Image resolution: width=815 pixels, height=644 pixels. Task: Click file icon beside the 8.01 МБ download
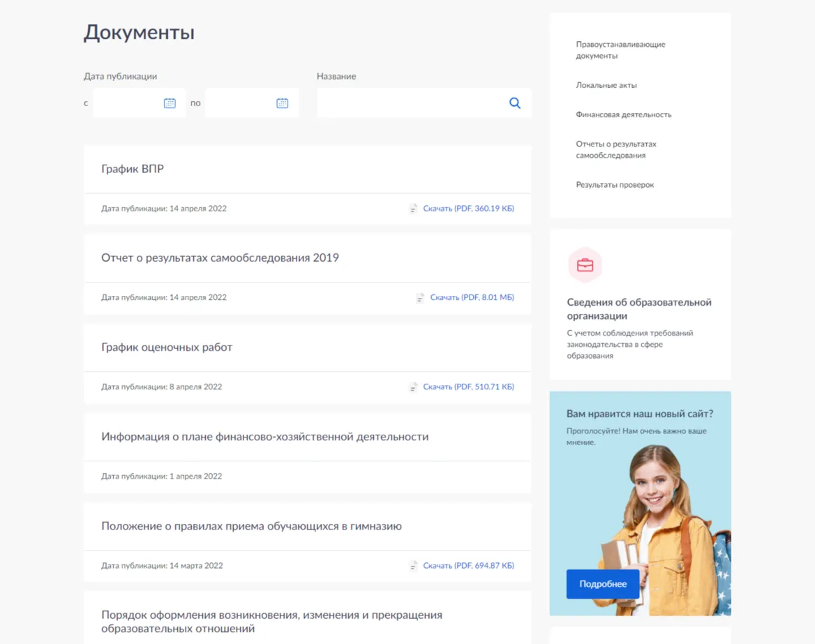pyautogui.click(x=420, y=298)
